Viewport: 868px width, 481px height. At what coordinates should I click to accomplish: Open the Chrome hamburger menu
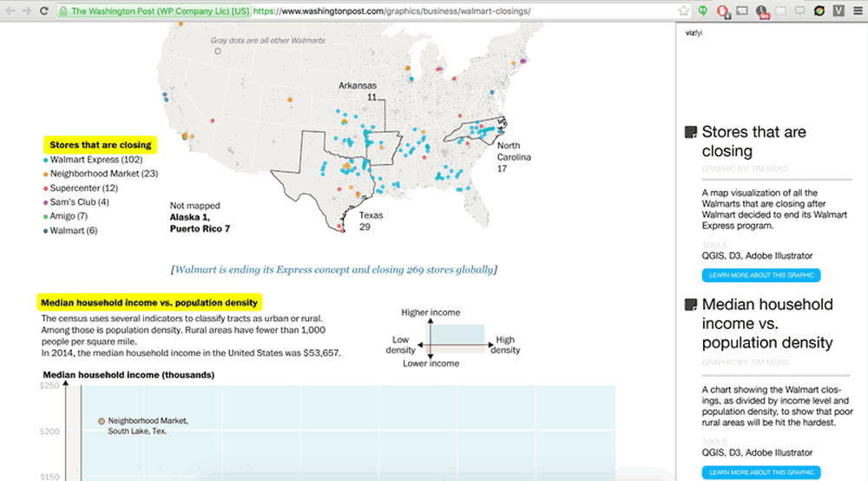point(858,11)
